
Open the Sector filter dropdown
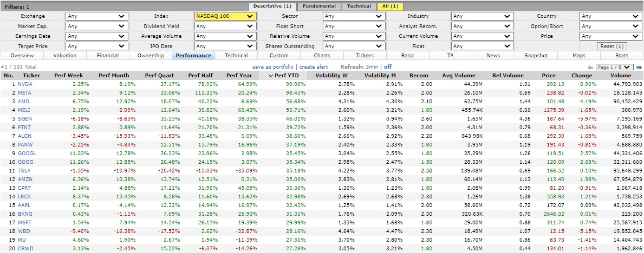(x=354, y=16)
